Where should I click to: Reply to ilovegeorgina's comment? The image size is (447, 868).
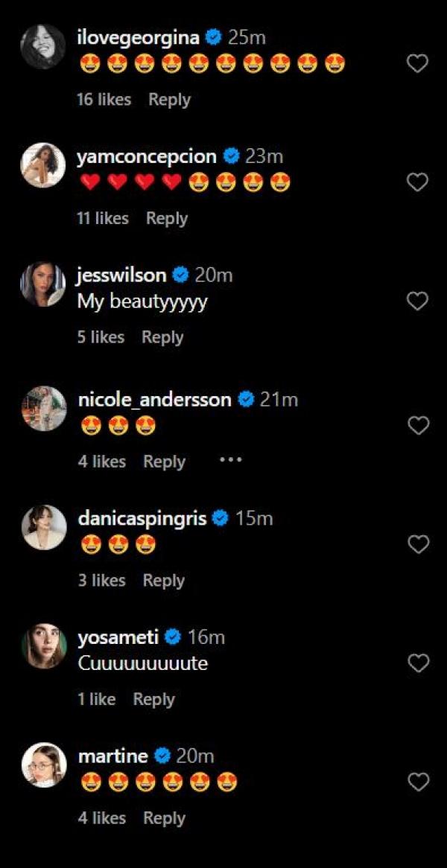click(169, 99)
